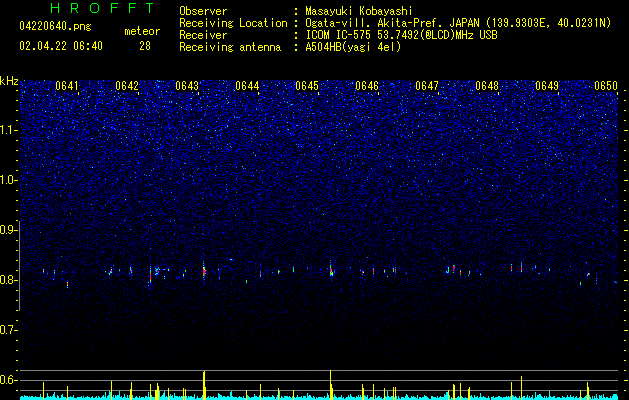Click the 0649 time marker
The image size is (629, 400).
click(547, 86)
